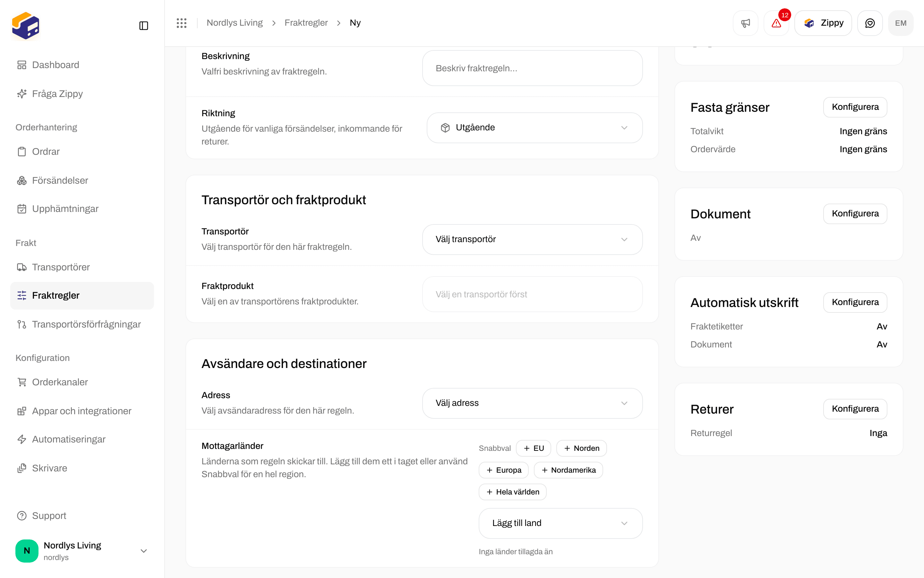
Task: Click the 'Inga' value next to Returregel
Action: [878, 433]
